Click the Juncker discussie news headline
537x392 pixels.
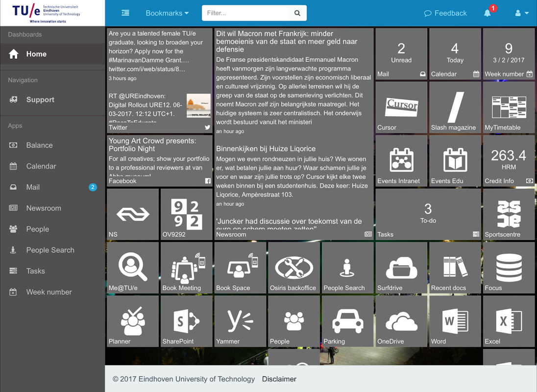[289, 223]
